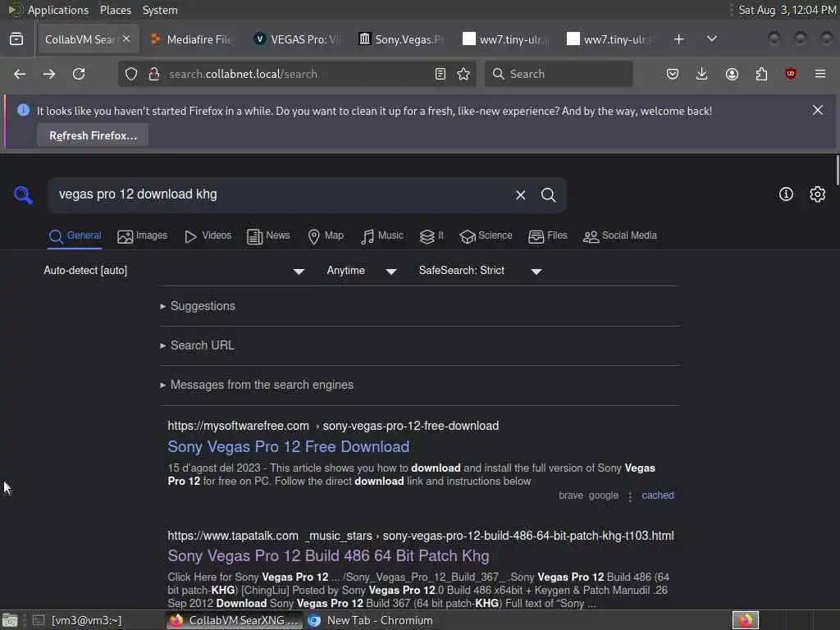
Task: Select the Social Media search category
Action: click(x=620, y=235)
